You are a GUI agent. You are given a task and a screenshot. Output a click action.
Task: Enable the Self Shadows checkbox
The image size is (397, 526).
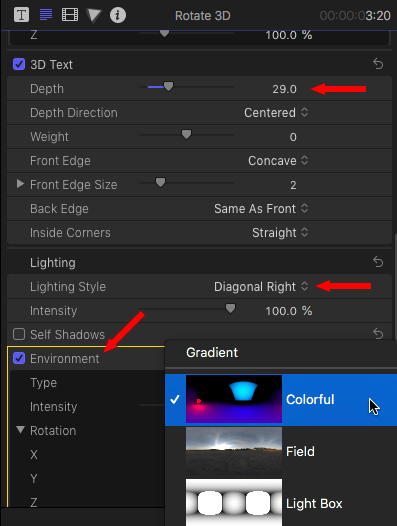(19, 334)
